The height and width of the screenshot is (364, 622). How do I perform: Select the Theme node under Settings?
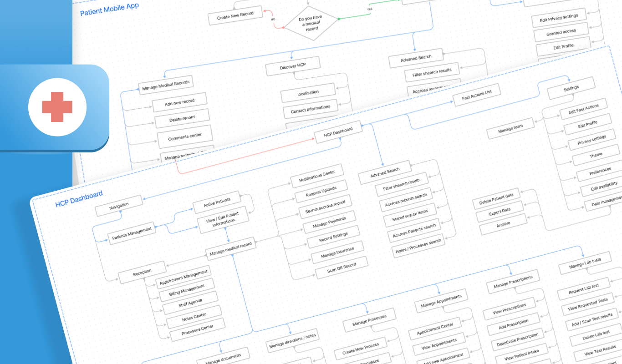coord(597,154)
